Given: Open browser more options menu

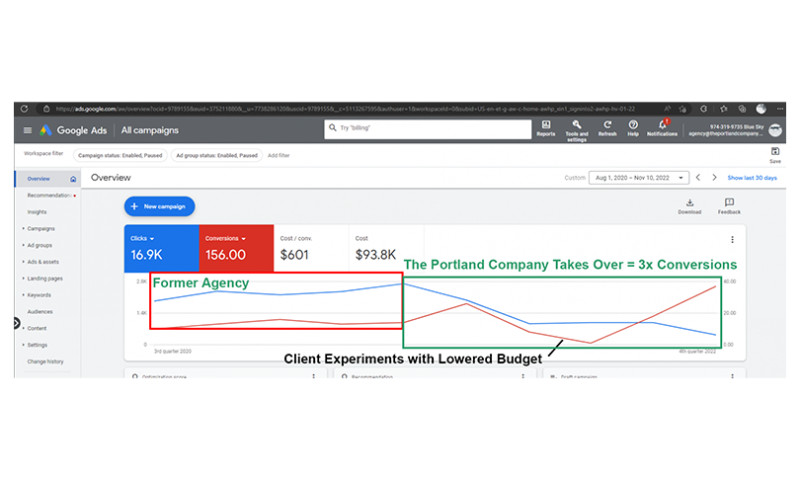Looking at the screenshot, I should point(780,109).
